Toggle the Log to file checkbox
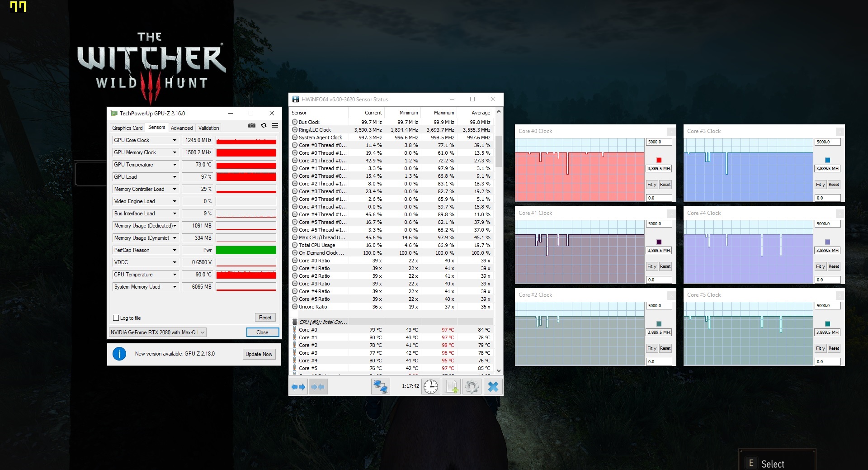The width and height of the screenshot is (868, 470). point(116,318)
